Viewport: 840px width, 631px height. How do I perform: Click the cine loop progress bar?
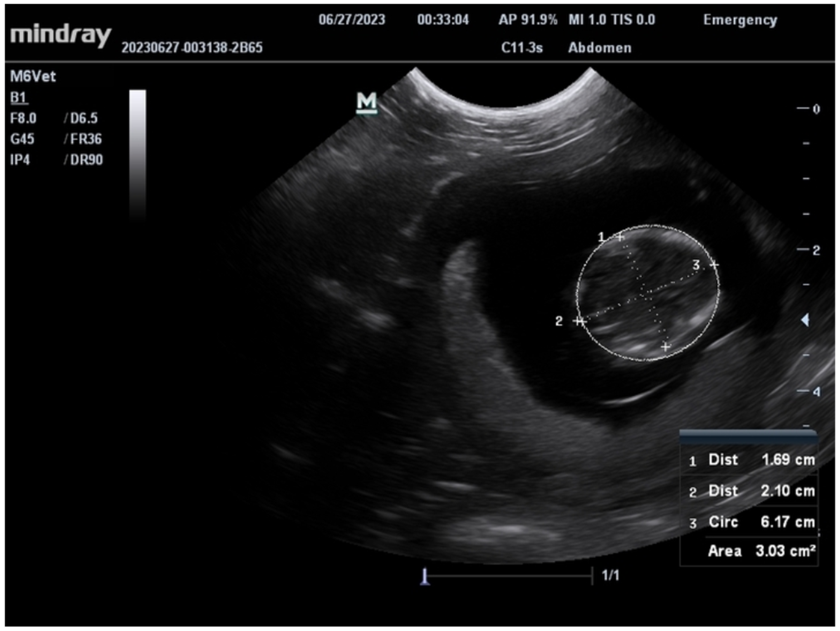tap(509, 576)
